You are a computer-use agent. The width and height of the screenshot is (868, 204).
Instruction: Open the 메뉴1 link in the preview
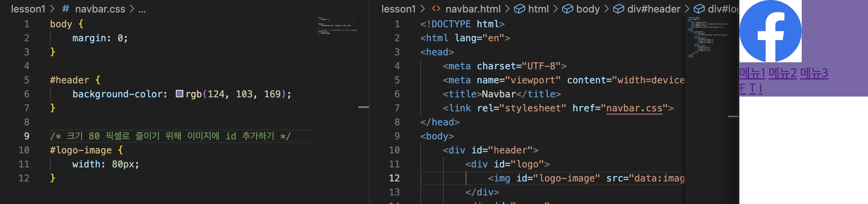[752, 73]
